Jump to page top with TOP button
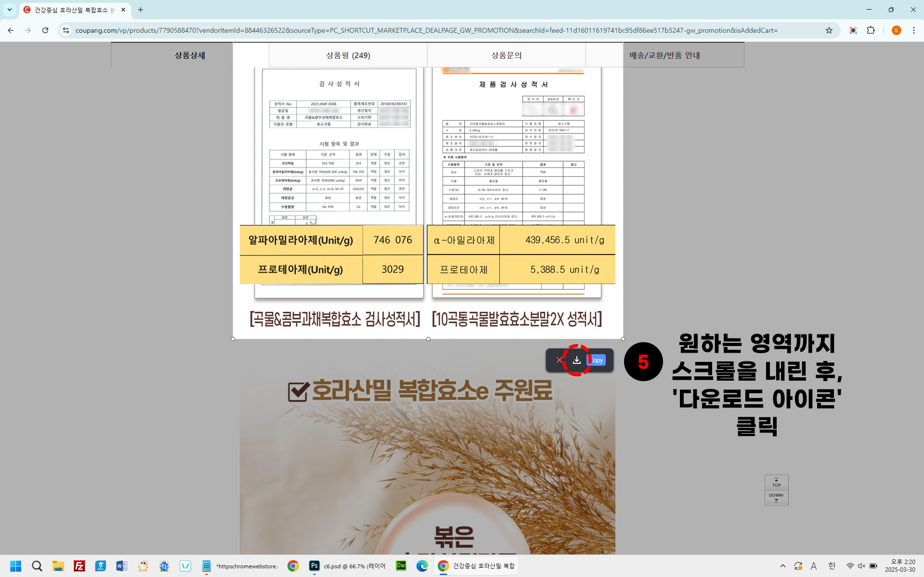The height and width of the screenshot is (577, 924). 776,482
